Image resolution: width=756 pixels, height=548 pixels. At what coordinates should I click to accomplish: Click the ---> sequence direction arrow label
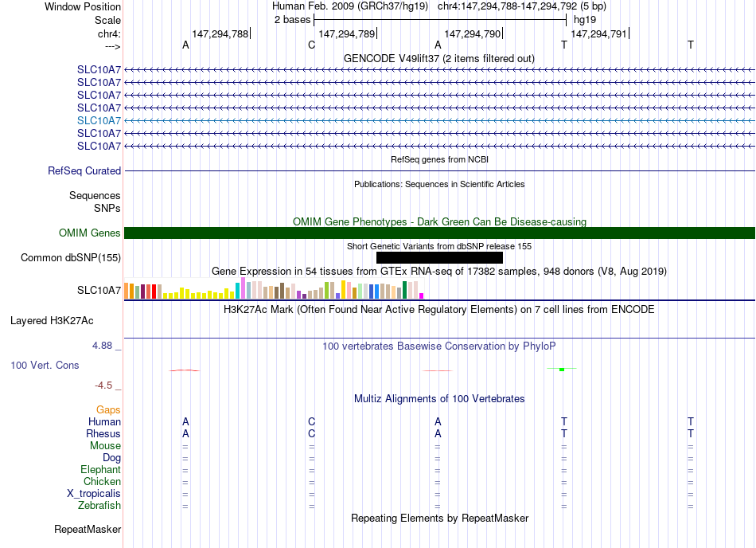(112, 46)
